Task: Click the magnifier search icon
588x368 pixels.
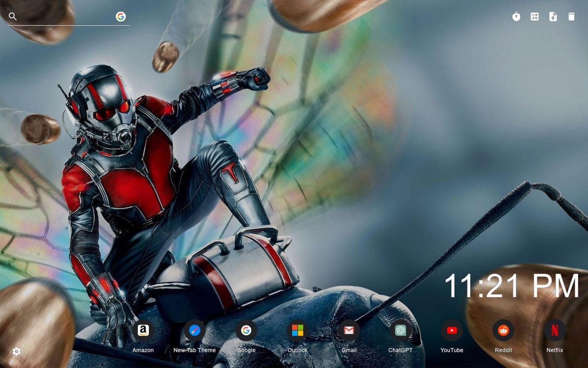Action: pos(13,17)
